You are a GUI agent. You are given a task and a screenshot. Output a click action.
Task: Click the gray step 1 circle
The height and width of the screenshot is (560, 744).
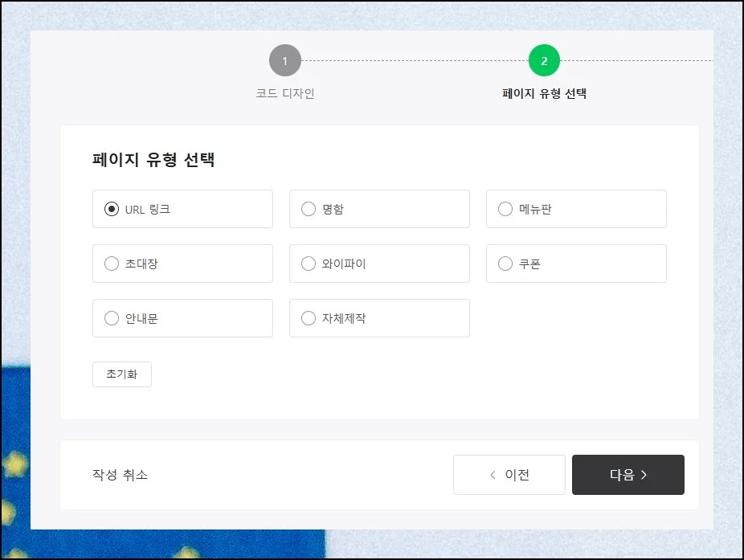[x=285, y=61]
